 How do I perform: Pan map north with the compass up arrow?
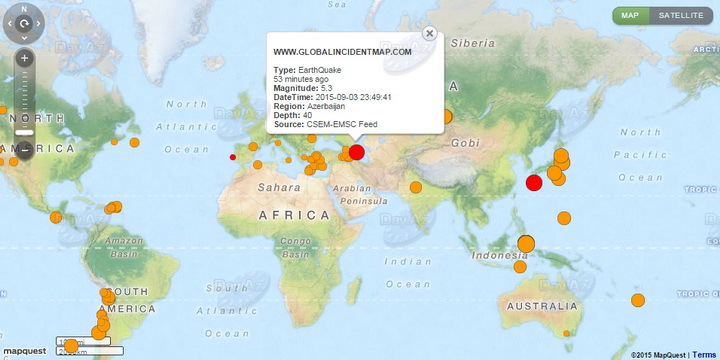click(x=24, y=9)
